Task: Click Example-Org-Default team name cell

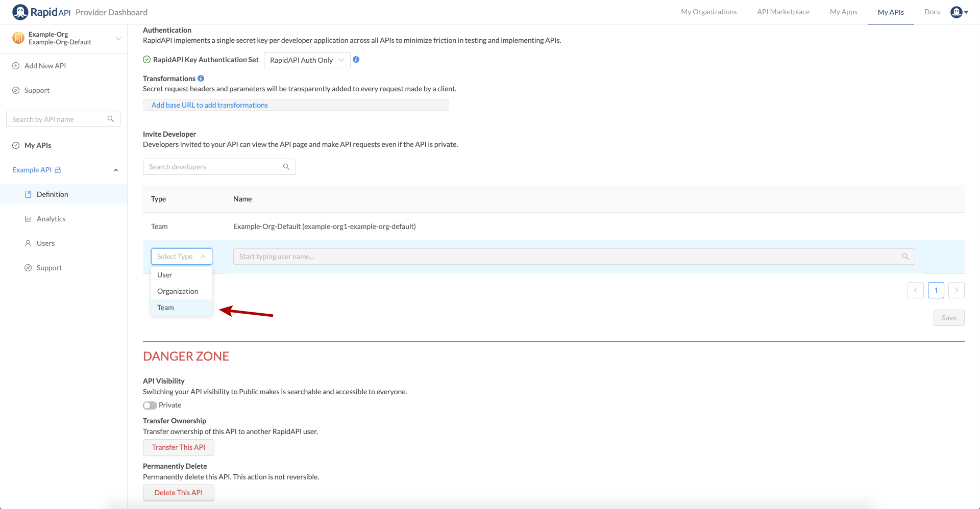Action: [325, 226]
